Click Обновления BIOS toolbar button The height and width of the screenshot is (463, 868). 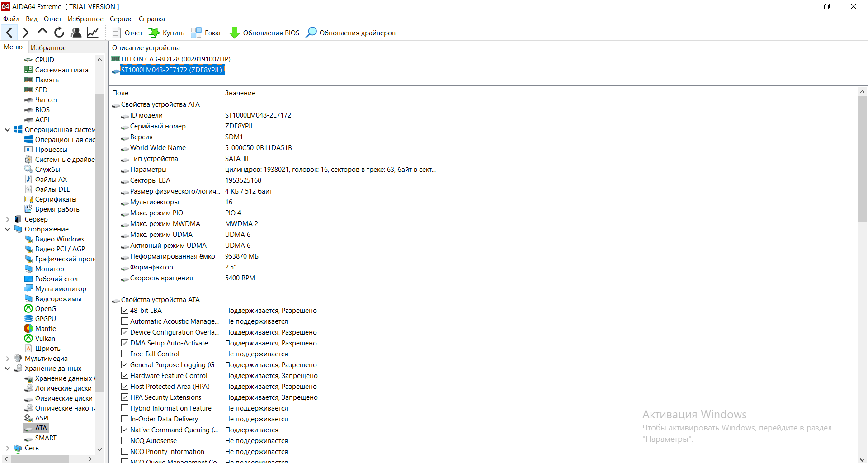264,33
